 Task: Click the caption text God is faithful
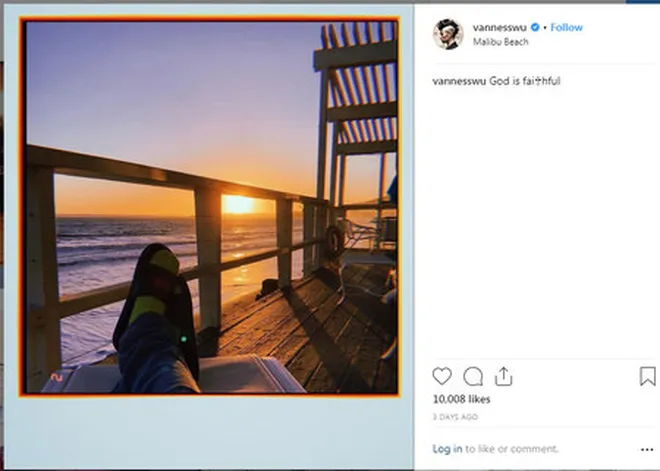(524, 81)
